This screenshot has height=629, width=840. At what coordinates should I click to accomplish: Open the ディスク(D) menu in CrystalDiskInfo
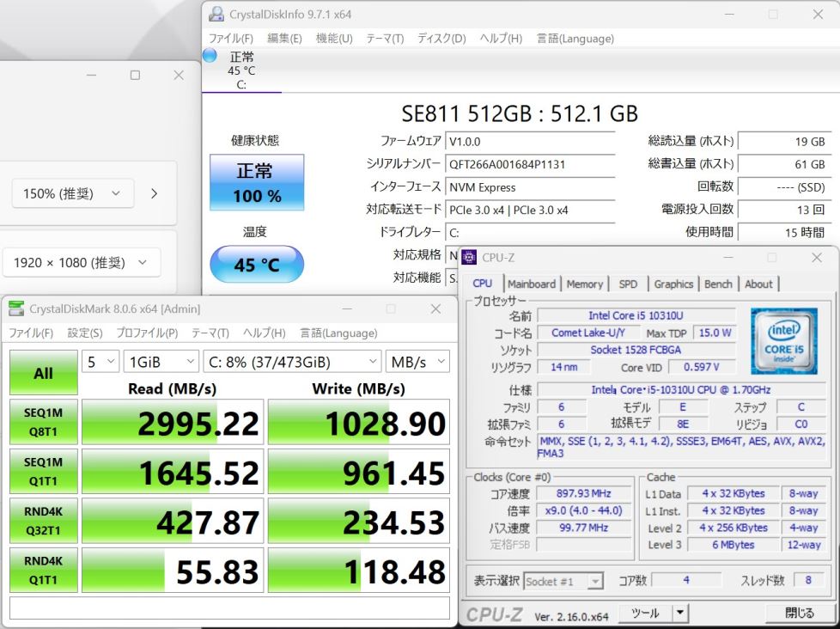[441, 39]
